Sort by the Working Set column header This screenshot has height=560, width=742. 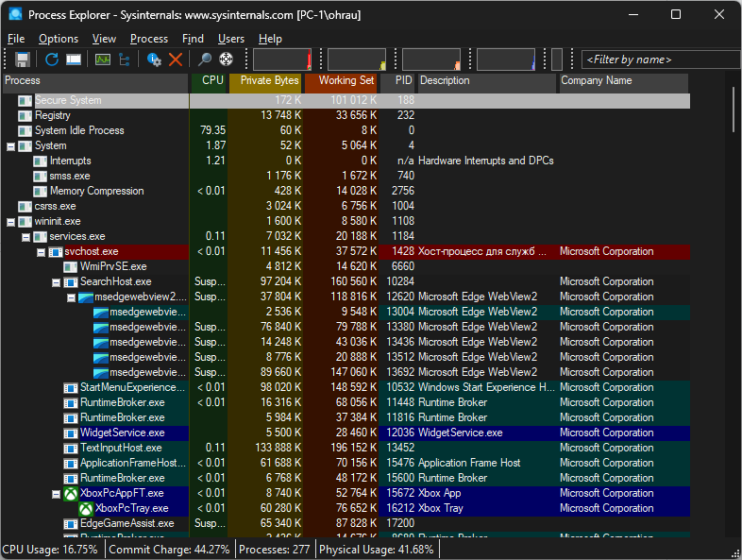[x=346, y=81]
